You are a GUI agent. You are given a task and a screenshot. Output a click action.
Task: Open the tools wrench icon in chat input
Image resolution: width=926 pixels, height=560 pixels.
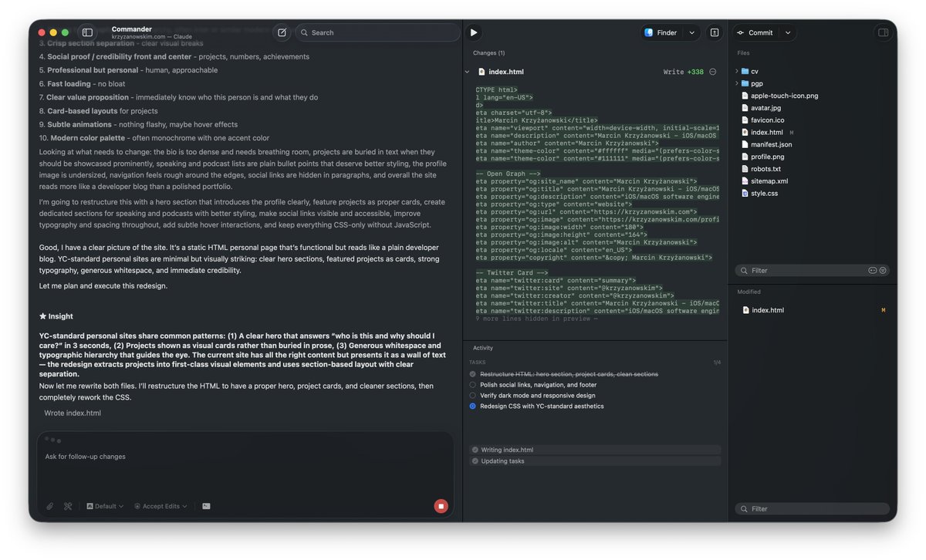tap(69, 507)
